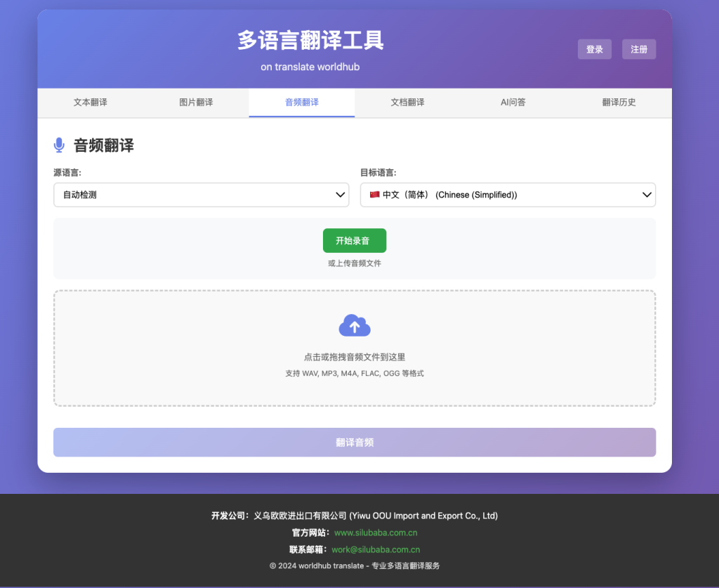Click the microphone icon beside 音频翻译 heading
Screen dimensions: 719x588
(x=59, y=145)
